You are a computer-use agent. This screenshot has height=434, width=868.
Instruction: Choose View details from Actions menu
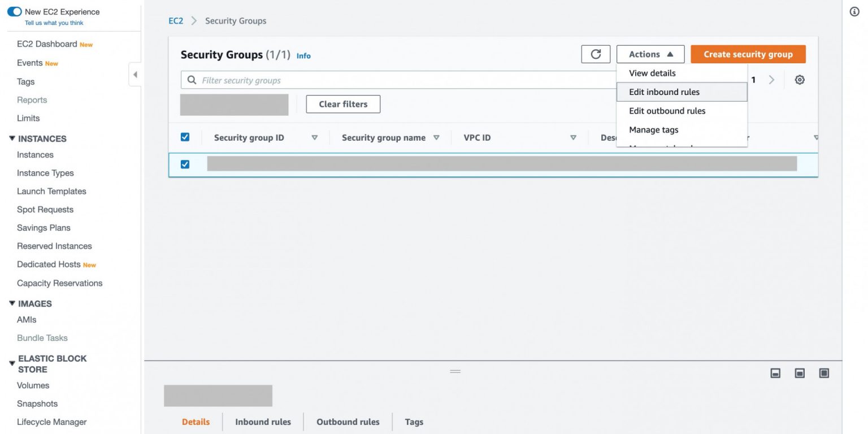682,73
